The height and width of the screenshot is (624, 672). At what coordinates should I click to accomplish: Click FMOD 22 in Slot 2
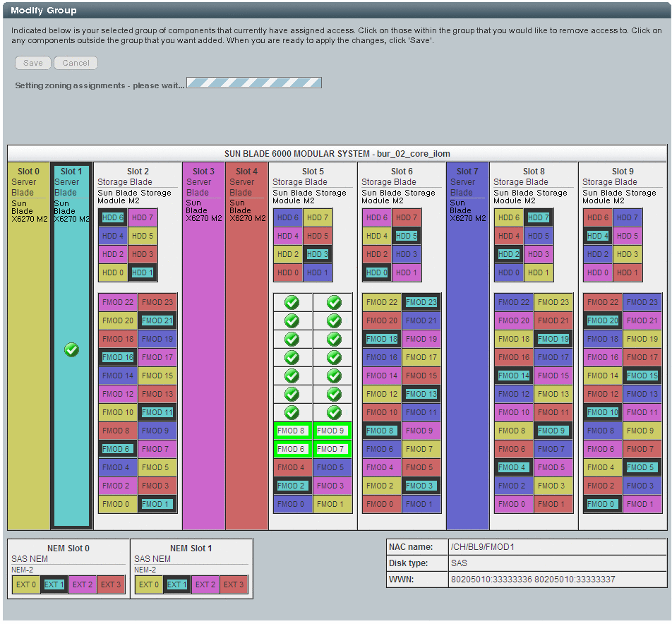pos(118,302)
